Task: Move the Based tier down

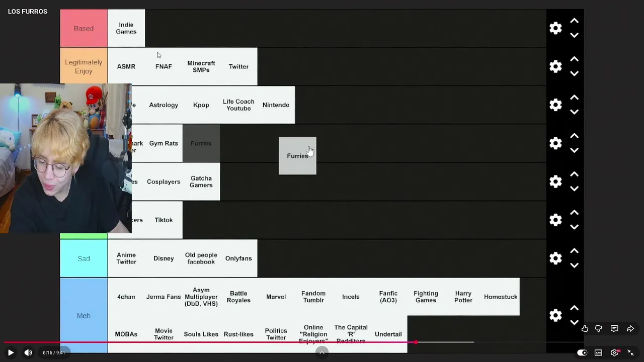Action: [x=574, y=35]
